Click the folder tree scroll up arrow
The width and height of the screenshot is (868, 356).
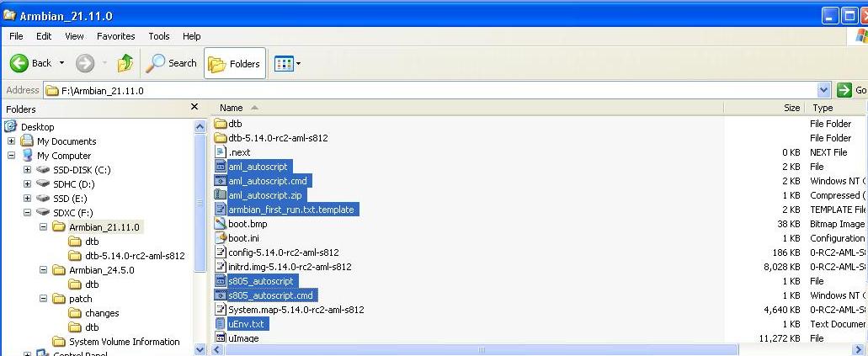point(200,126)
